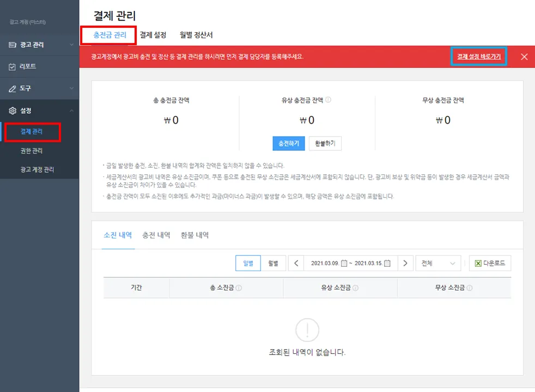Open the 결제 설정 tab

[153, 35]
